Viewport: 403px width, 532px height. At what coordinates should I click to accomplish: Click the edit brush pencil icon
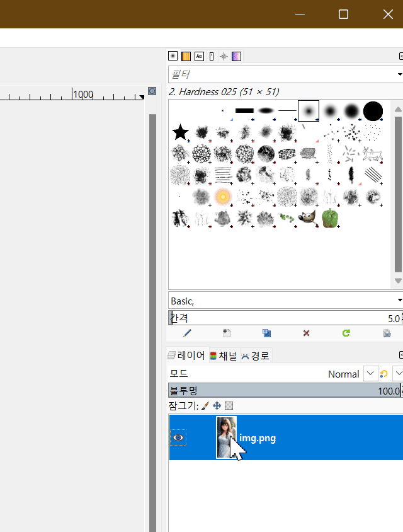pyautogui.click(x=187, y=333)
